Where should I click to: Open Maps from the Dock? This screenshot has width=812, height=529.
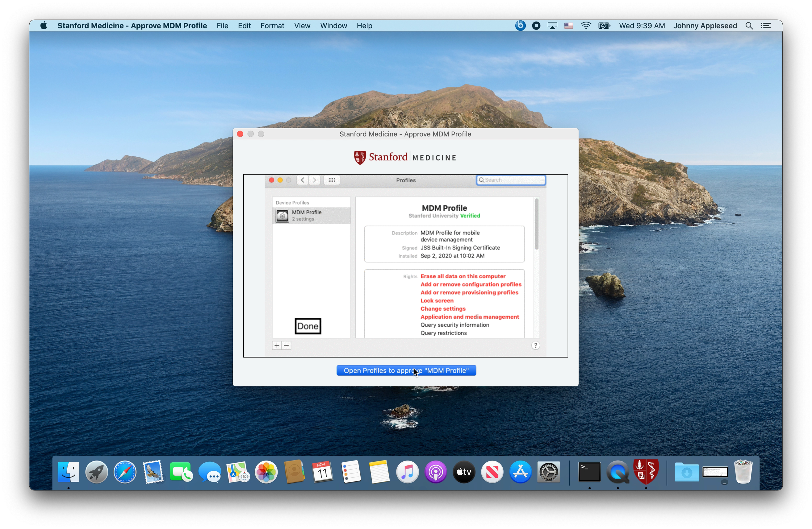click(238, 472)
